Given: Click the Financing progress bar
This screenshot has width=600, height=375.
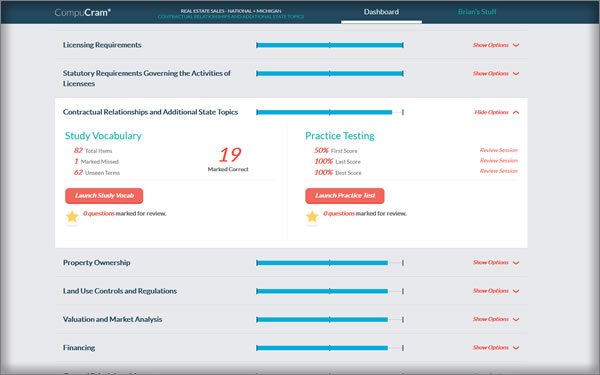Looking at the screenshot, I should point(329,348).
